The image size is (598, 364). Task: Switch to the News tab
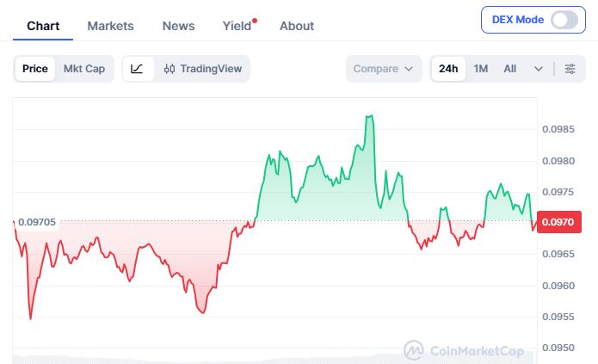pyautogui.click(x=178, y=26)
